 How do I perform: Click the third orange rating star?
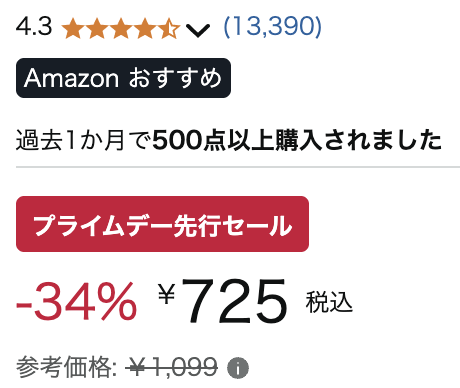tap(121, 28)
